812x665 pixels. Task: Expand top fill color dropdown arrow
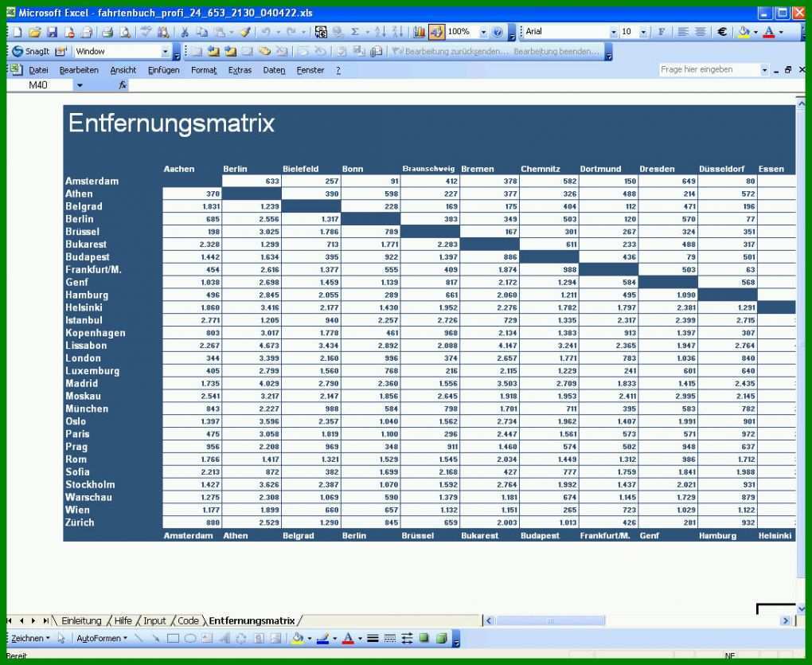(x=756, y=32)
